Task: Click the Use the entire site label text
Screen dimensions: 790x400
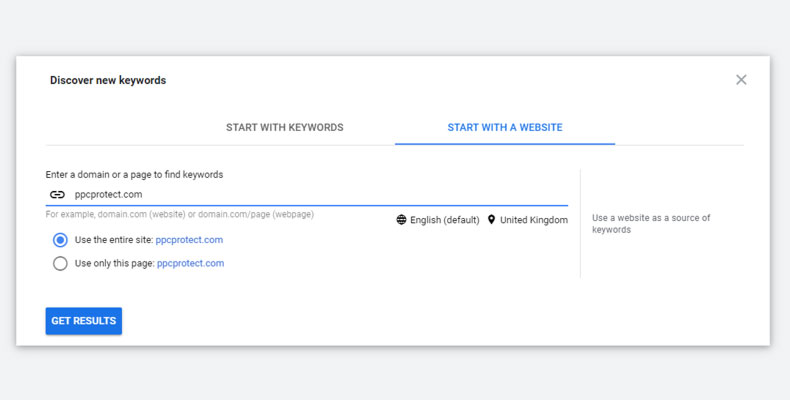Action: point(114,240)
